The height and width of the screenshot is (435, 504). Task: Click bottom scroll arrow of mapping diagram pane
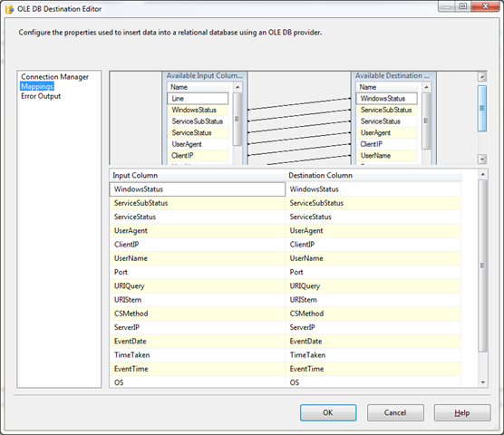(x=482, y=159)
